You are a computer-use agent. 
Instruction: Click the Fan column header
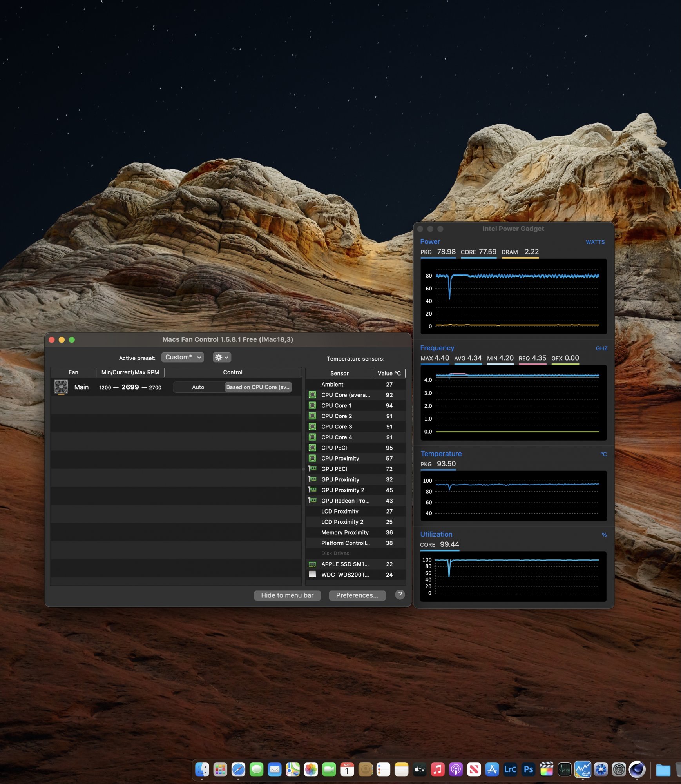click(x=73, y=372)
